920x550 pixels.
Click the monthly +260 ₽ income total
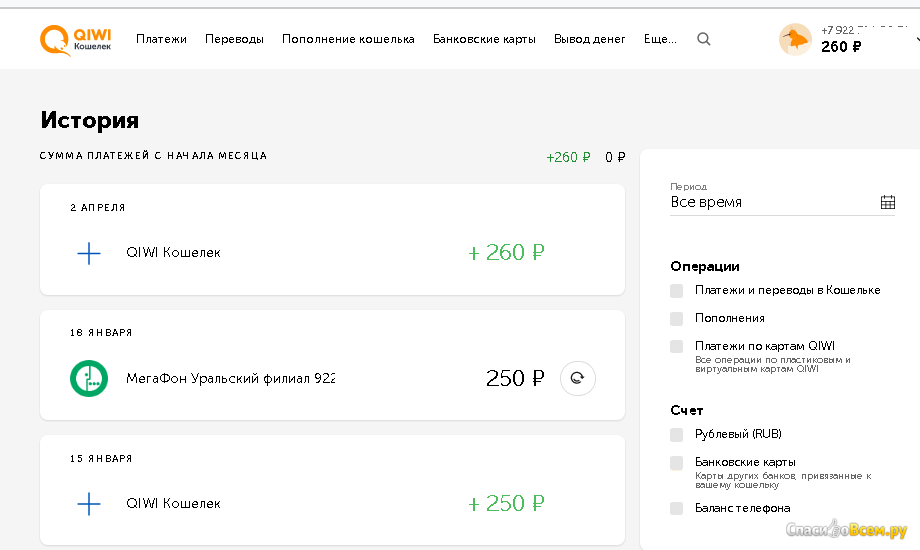click(568, 157)
